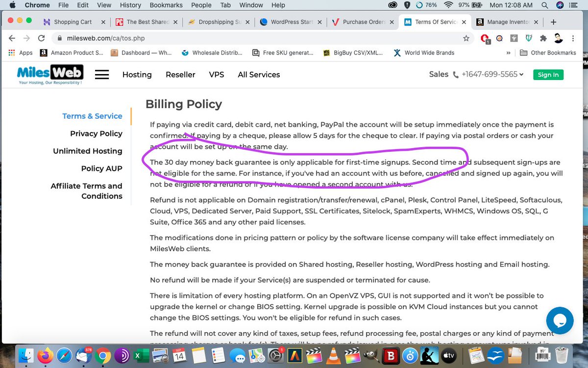The width and height of the screenshot is (588, 368).
Task: Open the Reseller nav link
Action: [180, 75]
